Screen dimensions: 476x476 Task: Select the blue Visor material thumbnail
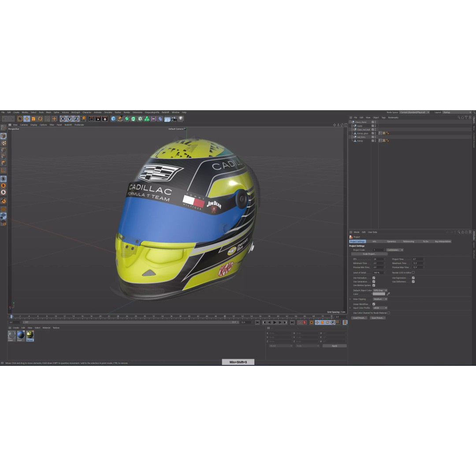point(21,336)
